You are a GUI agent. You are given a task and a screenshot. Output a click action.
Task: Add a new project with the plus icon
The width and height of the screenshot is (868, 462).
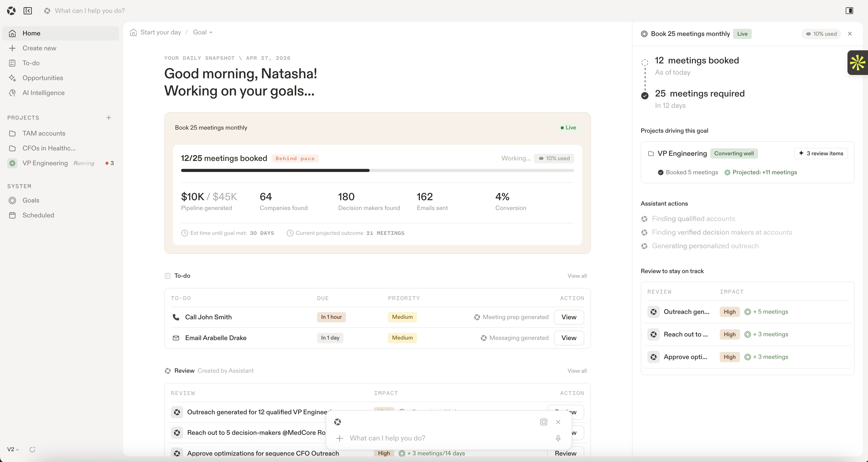tap(108, 118)
